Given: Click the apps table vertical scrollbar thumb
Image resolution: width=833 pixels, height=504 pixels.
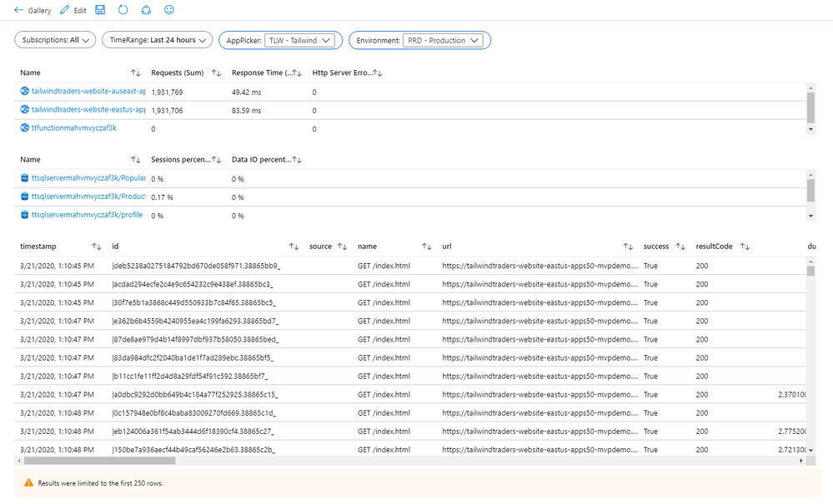Looking at the screenshot, I should pyautogui.click(x=810, y=107).
